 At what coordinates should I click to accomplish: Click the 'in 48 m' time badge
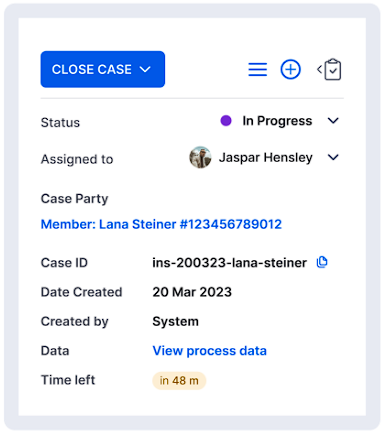pyautogui.click(x=179, y=380)
